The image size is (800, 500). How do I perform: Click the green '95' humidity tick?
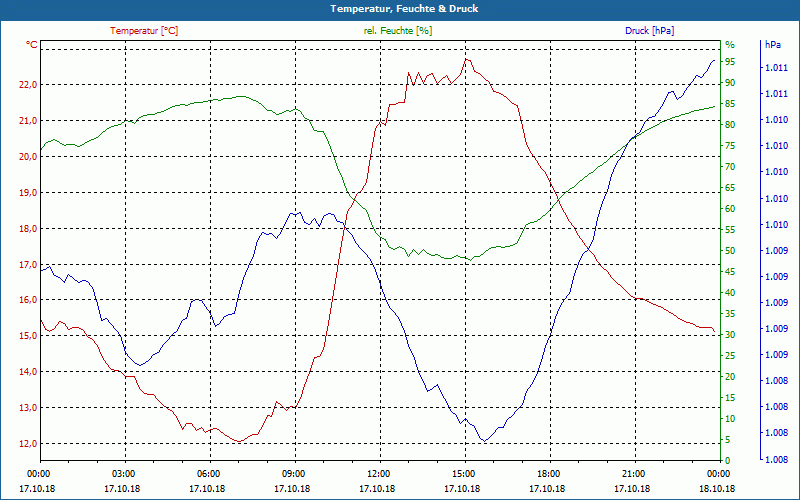[x=730, y=62]
